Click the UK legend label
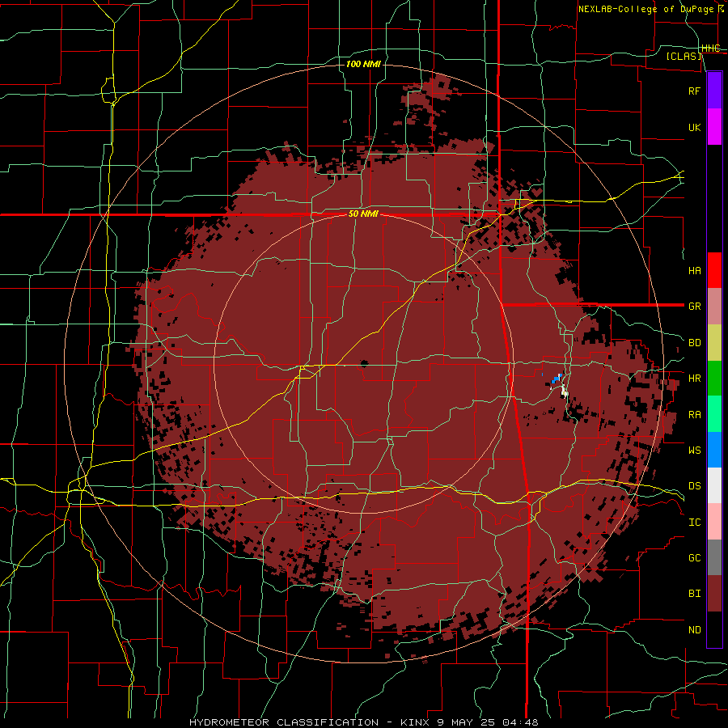This screenshot has width=728, height=728. (x=694, y=127)
